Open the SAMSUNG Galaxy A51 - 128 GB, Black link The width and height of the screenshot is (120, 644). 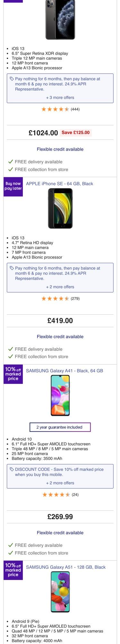66,567
